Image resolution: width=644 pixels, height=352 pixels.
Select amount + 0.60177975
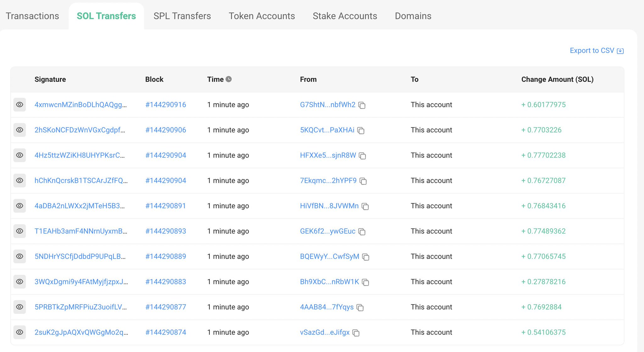pos(543,105)
